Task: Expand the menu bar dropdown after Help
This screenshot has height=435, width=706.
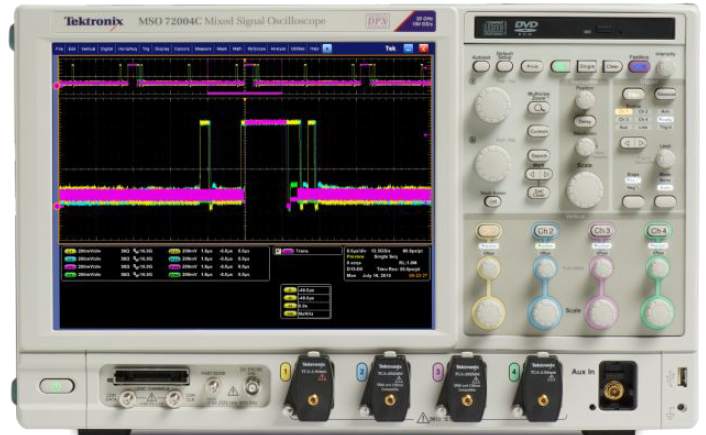Action: pyautogui.click(x=327, y=49)
